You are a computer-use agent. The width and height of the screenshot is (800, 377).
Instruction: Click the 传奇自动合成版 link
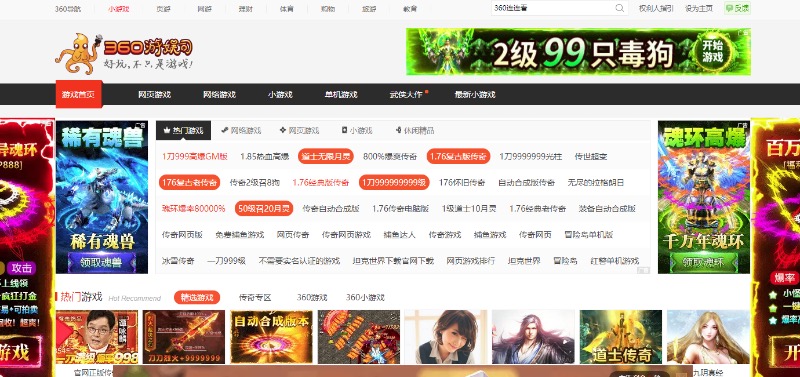[331, 209]
